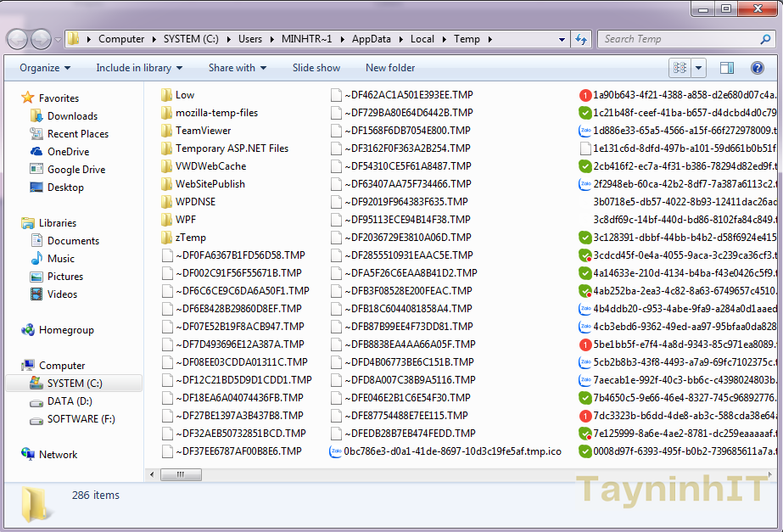Open the Share with menu
The height and width of the screenshot is (532, 783).
pos(237,68)
